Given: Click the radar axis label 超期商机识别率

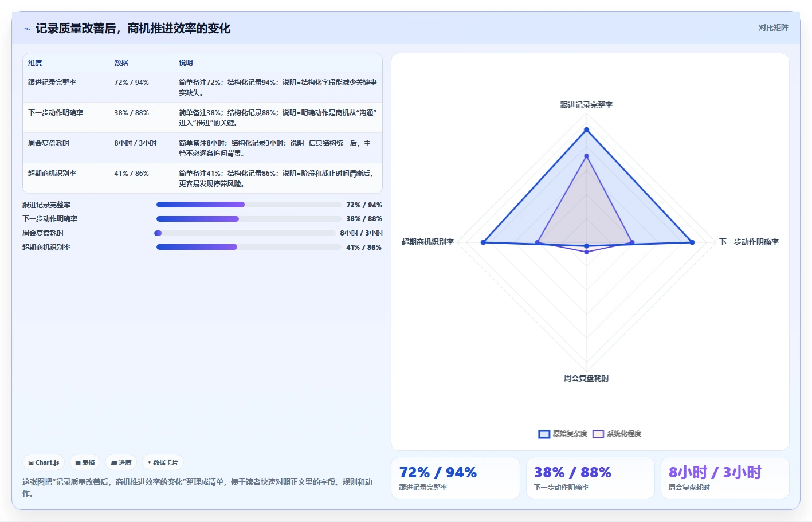Looking at the screenshot, I should (427, 242).
